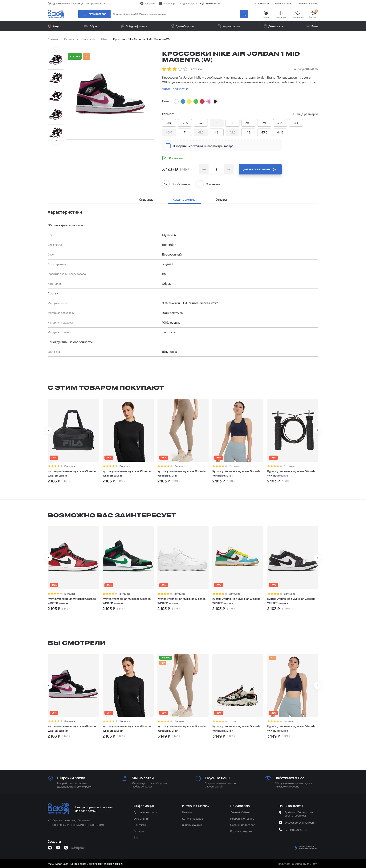The width and height of the screenshot is (366, 868).
Task: Choose size 44.5 option
Action: pyautogui.click(x=280, y=132)
